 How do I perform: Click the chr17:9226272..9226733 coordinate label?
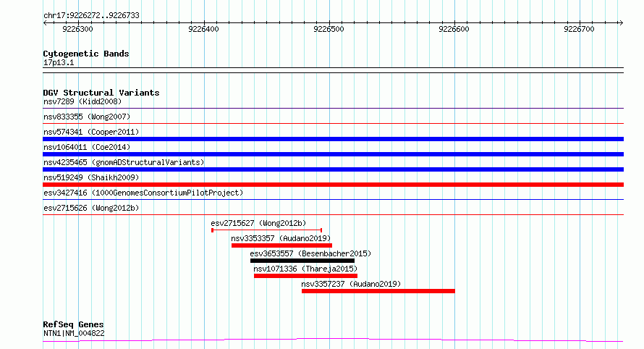tap(91, 15)
